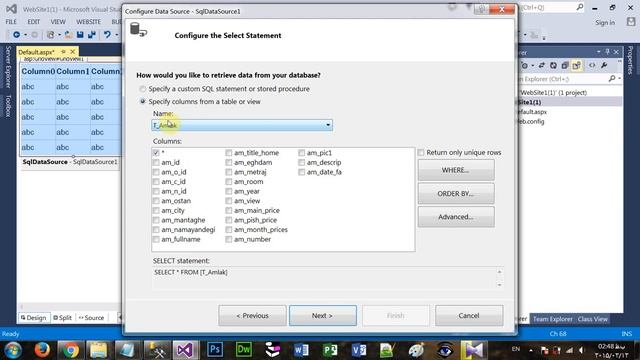
Task: Click Visual Studio icon in taskbar
Action: coord(185,350)
